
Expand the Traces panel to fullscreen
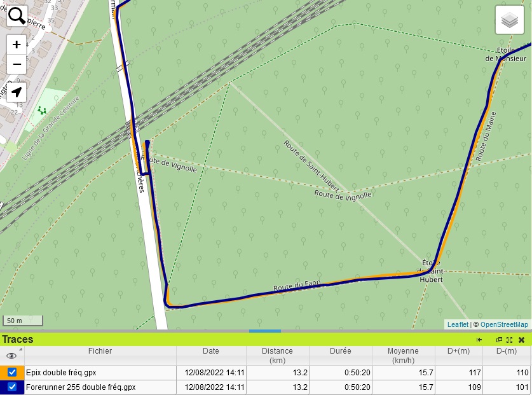[x=510, y=340]
